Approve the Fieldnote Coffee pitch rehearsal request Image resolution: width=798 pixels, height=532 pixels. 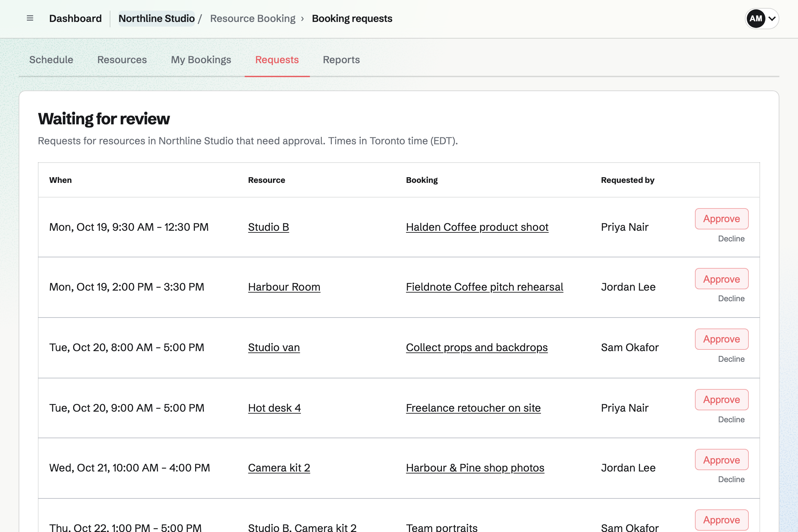click(x=722, y=279)
